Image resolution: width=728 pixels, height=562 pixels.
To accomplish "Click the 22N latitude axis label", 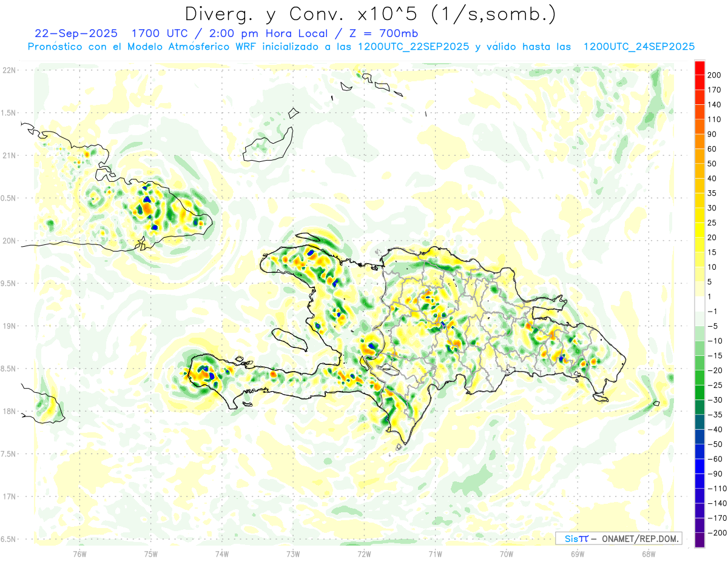I will click(10, 70).
